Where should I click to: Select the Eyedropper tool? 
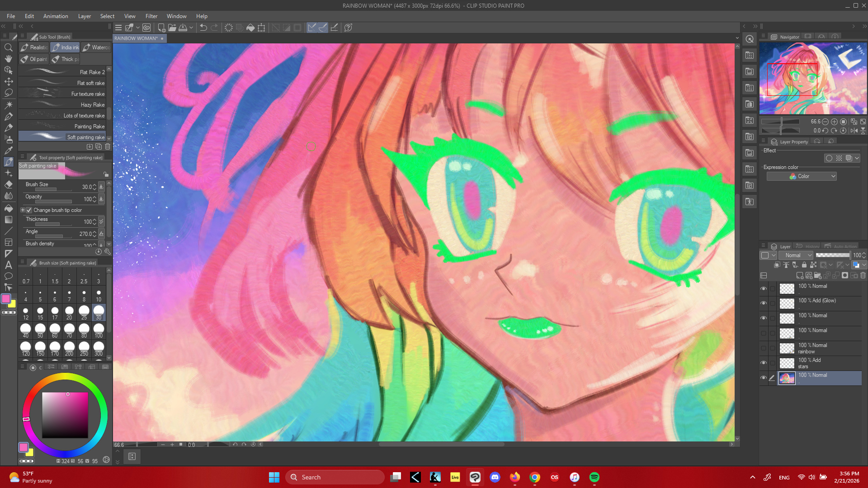(x=8, y=150)
